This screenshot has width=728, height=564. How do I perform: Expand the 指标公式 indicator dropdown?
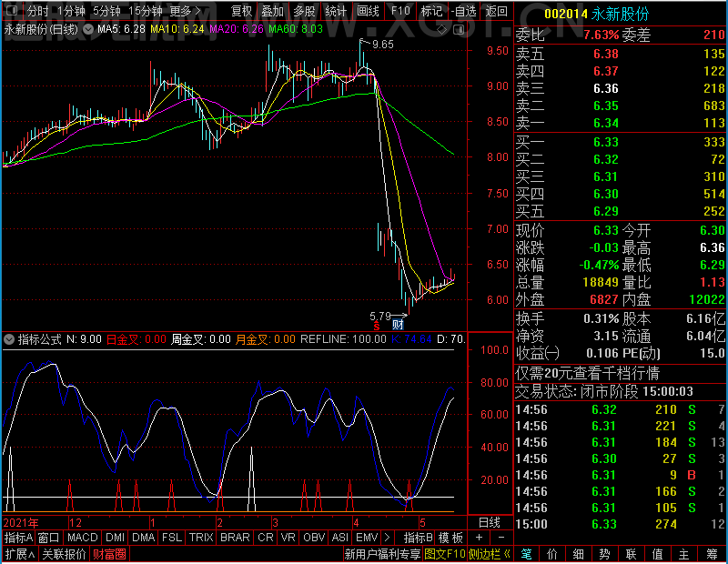9,339
